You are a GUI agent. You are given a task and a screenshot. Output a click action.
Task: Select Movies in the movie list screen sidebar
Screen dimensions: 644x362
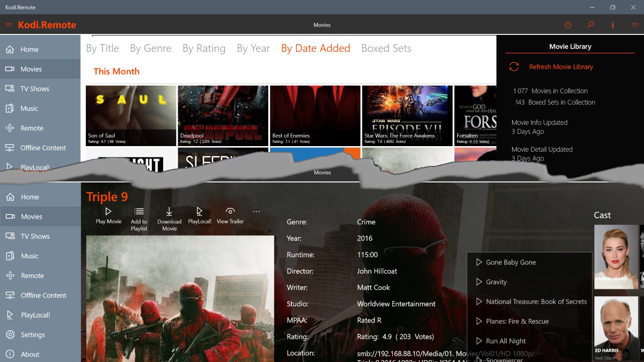(40, 69)
